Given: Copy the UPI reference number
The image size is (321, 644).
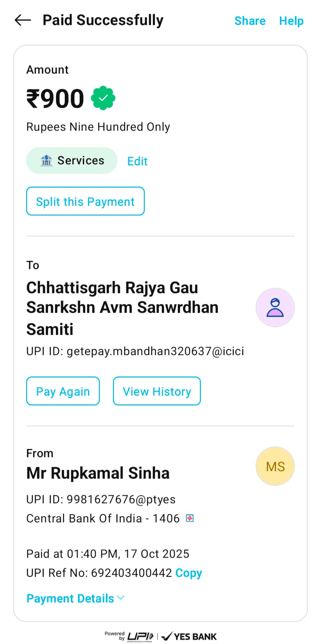Looking at the screenshot, I should coord(189,573).
